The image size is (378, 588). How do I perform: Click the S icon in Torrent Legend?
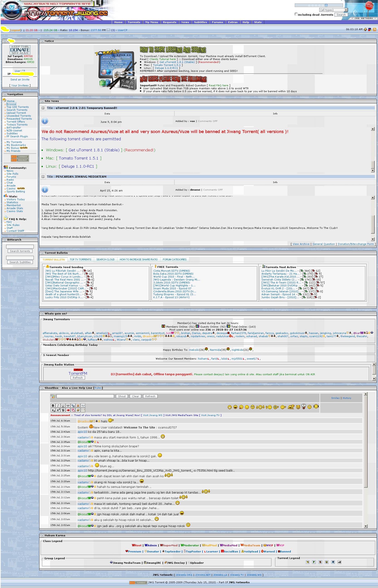320,562
